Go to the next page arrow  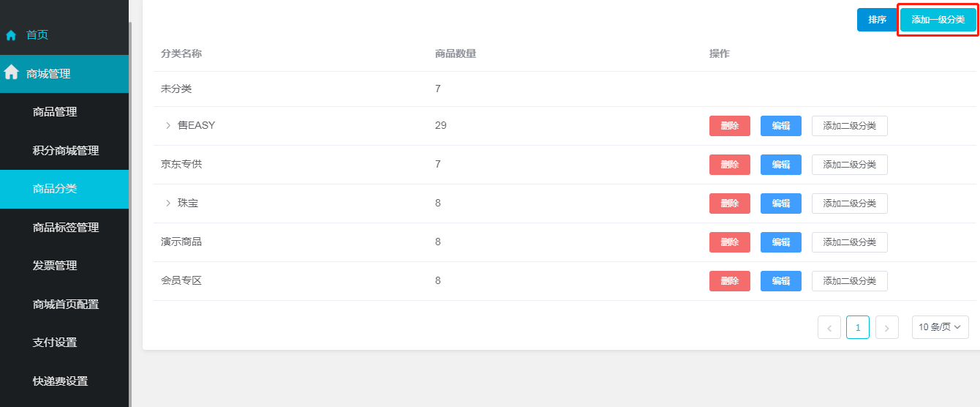coord(886,328)
